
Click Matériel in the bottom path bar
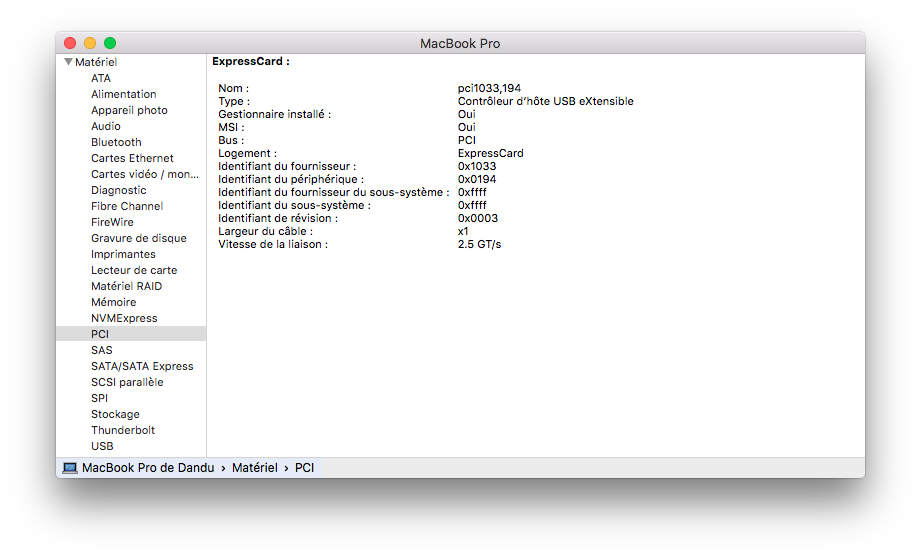[x=255, y=468]
